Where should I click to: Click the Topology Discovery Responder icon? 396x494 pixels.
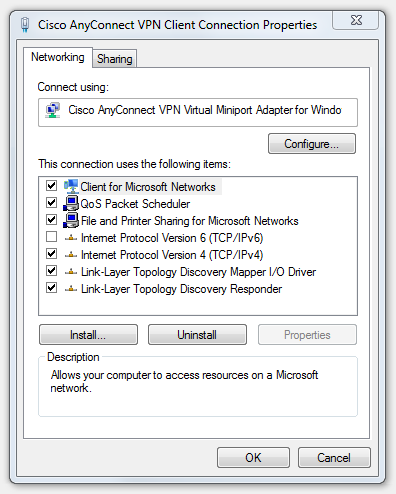tap(71, 289)
